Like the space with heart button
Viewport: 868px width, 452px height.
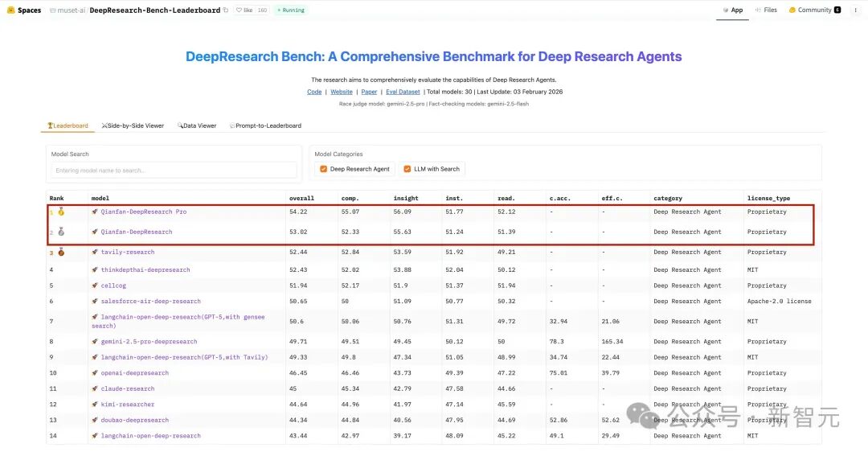(244, 10)
